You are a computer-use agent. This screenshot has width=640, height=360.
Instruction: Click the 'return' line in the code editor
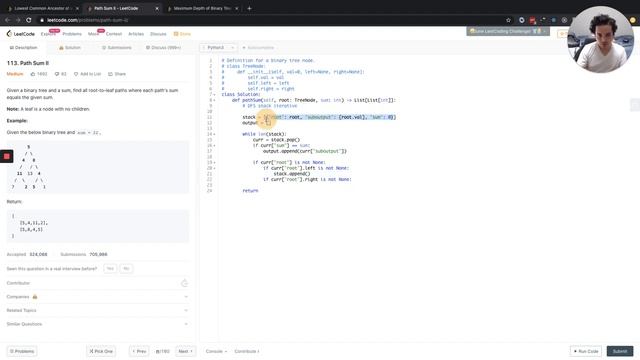point(250,191)
